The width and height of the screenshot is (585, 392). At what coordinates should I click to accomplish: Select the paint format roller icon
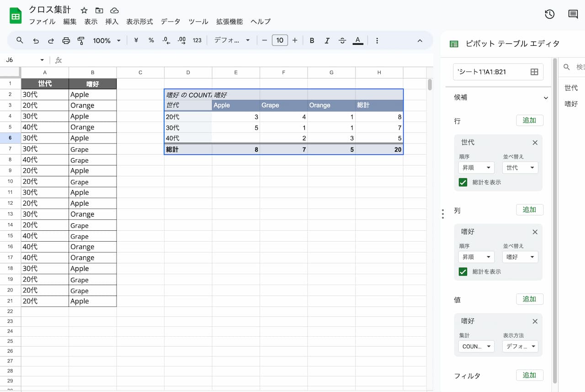pos(81,41)
